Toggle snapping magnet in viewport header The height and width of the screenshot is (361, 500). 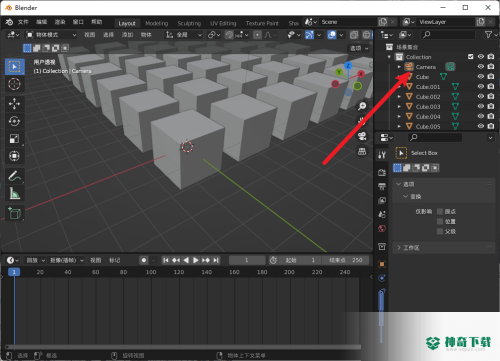pos(229,35)
